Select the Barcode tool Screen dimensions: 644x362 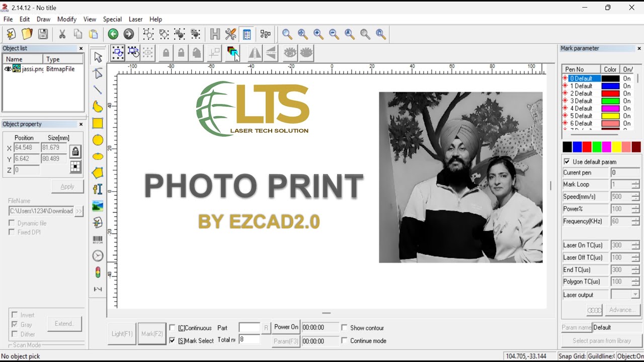point(98,239)
